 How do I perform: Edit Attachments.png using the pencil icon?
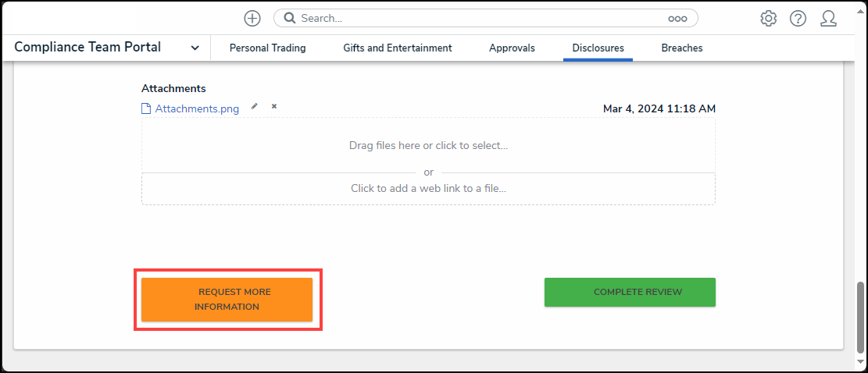(254, 106)
